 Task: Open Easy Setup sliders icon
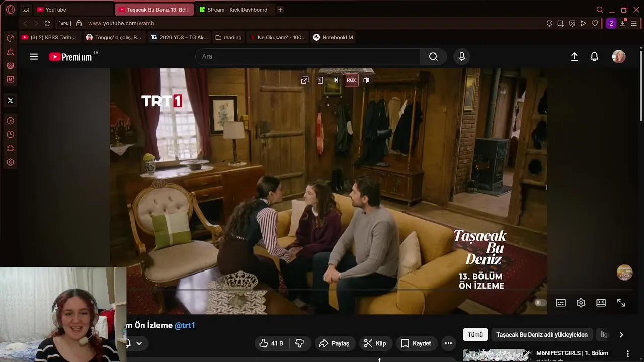click(x=634, y=23)
